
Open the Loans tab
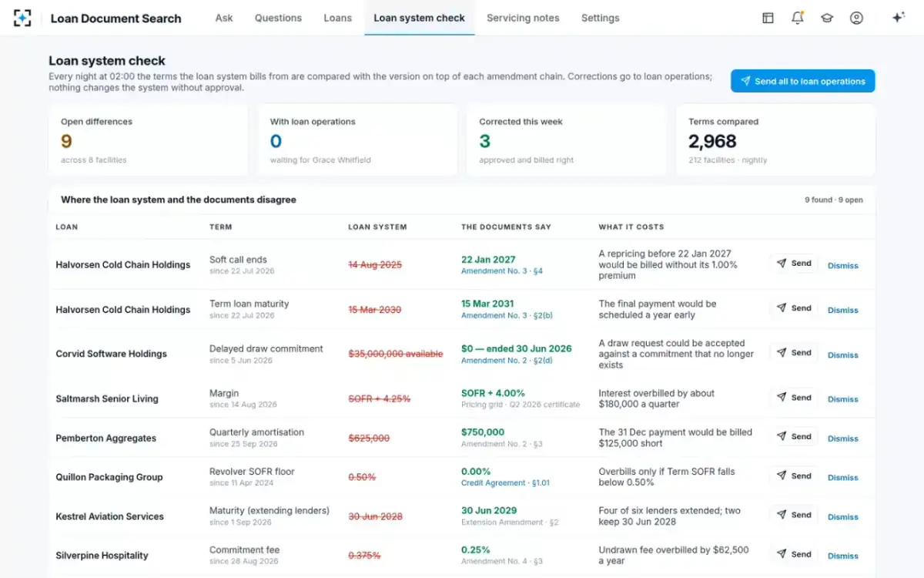click(x=337, y=18)
